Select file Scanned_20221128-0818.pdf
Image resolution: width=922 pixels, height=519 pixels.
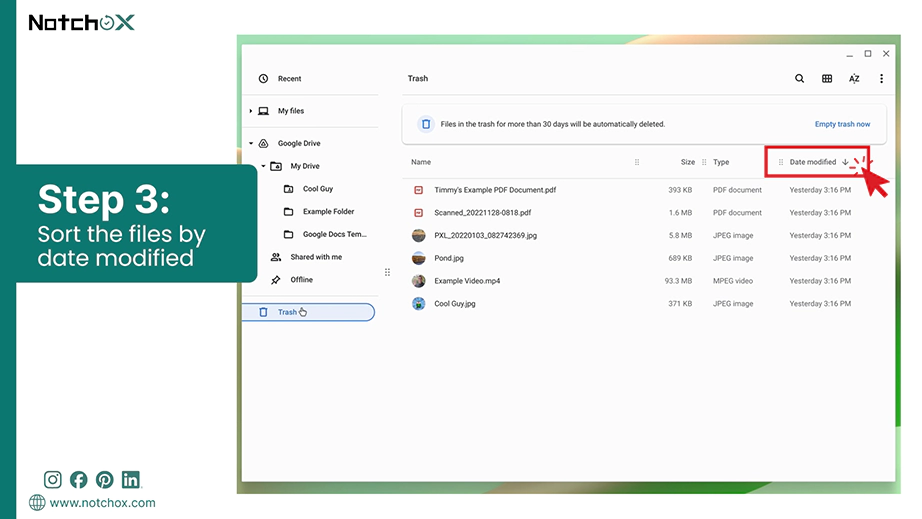[x=482, y=213]
